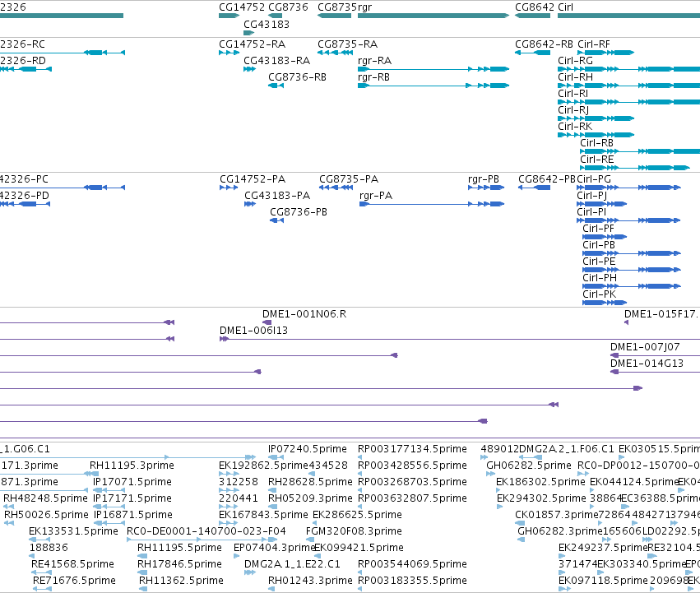Select the Cirl-RE transcript label
Viewport: 700px width, 593px height.
point(597,160)
